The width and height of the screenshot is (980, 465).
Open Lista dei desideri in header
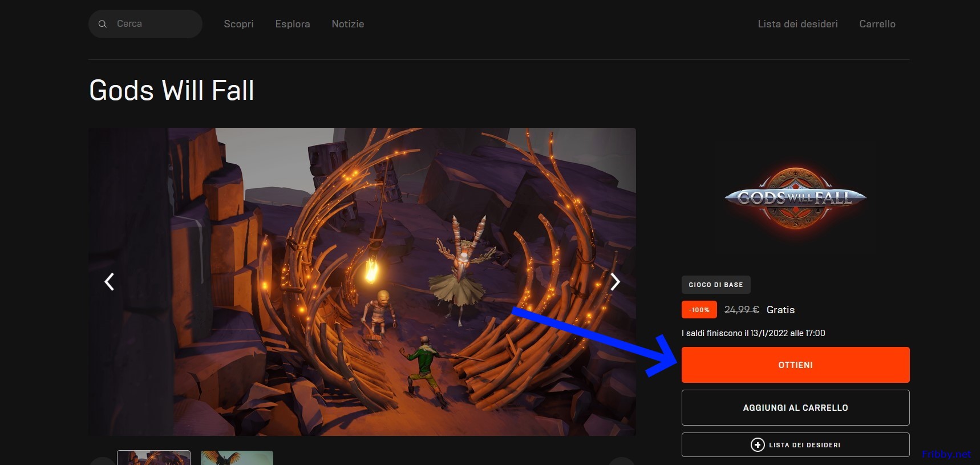click(x=797, y=24)
